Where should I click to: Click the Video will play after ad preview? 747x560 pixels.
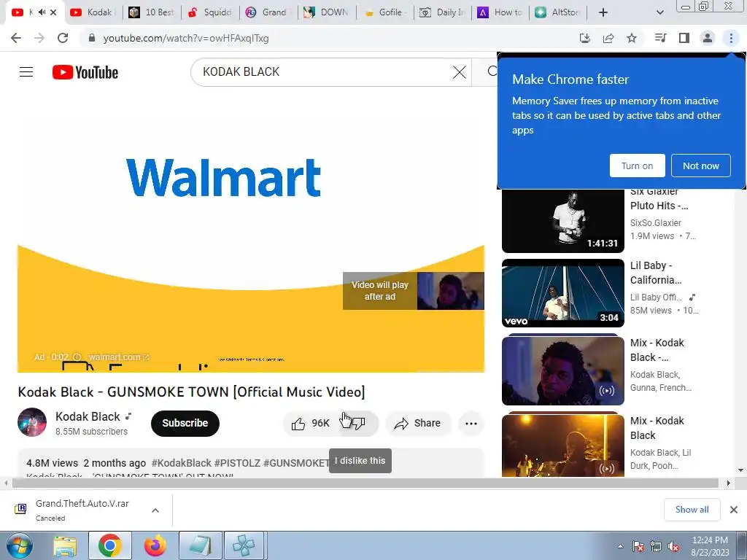point(414,291)
